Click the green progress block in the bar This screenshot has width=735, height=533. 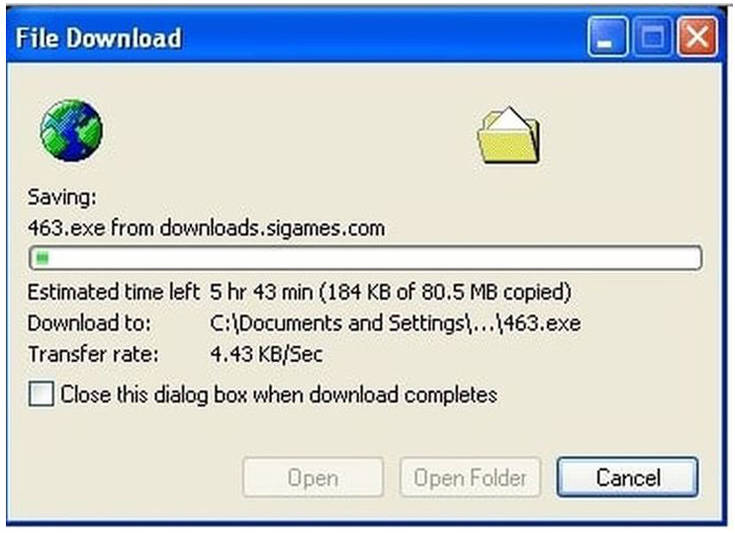[x=43, y=258]
